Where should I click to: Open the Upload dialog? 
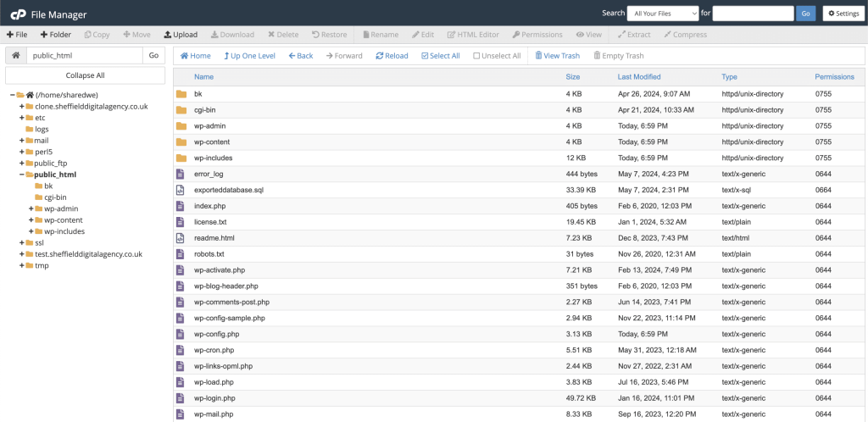pos(181,34)
